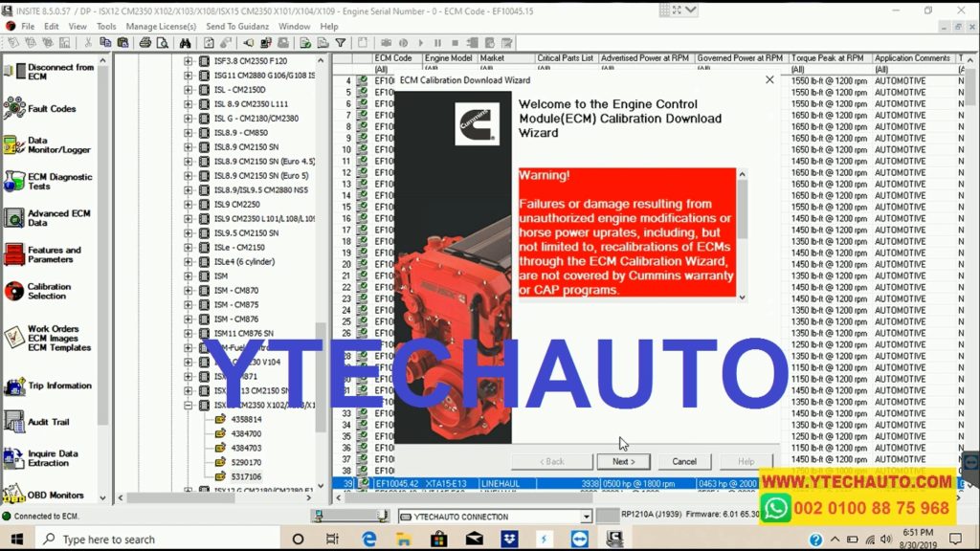Open Features and Parameters
The height and width of the screenshot is (551, 980).
click(53, 253)
